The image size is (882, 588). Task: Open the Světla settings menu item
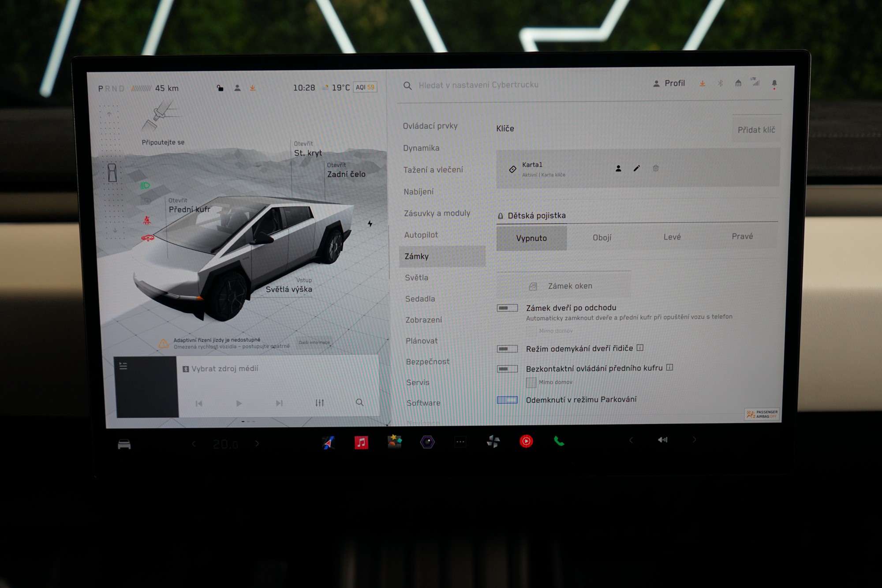coord(417,277)
